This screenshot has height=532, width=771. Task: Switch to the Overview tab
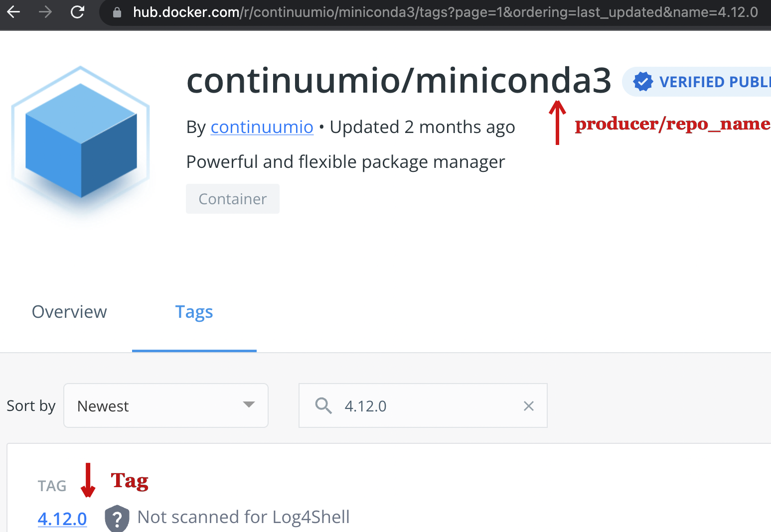(69, 312)
